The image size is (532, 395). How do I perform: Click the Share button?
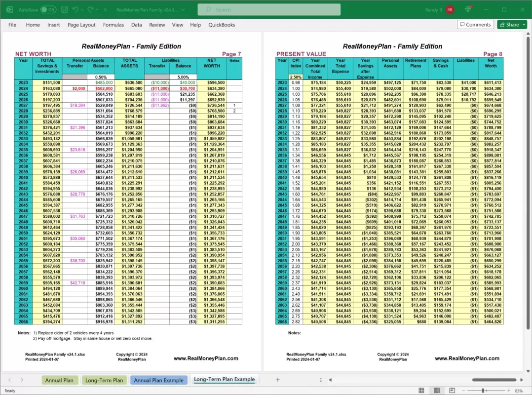point(512,24)
